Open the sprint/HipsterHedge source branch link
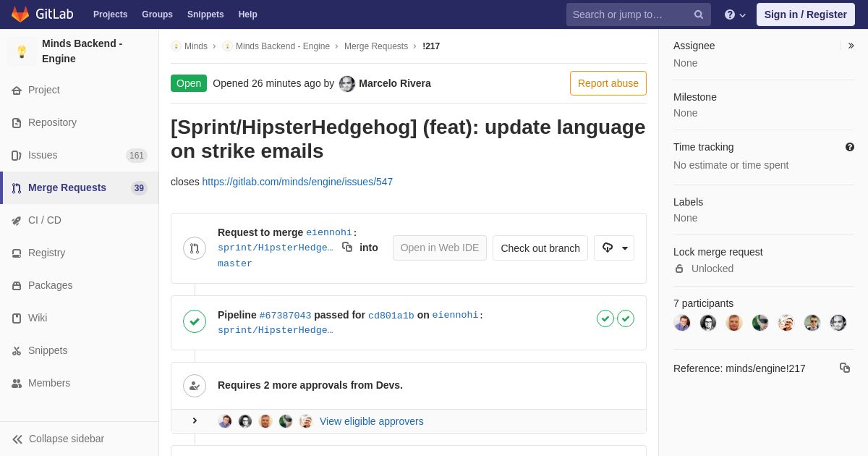Screen dimensions: 868x456 point(276,248)
